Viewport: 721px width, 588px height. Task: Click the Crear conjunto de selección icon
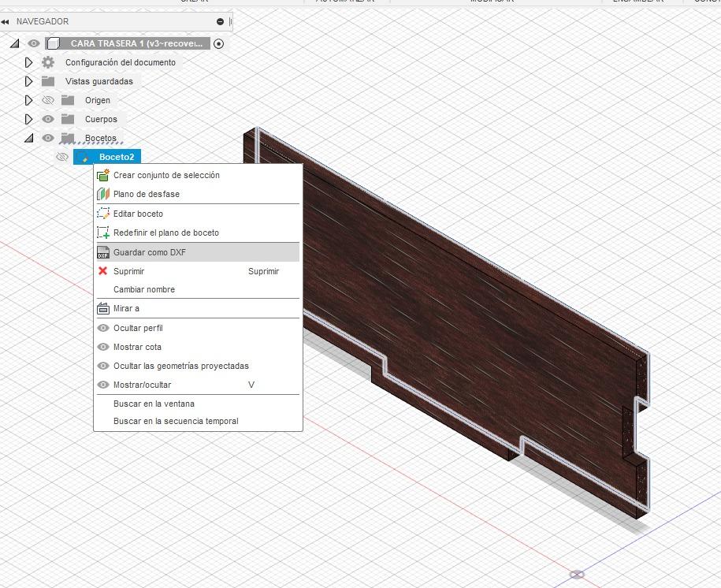click(103, 175)
